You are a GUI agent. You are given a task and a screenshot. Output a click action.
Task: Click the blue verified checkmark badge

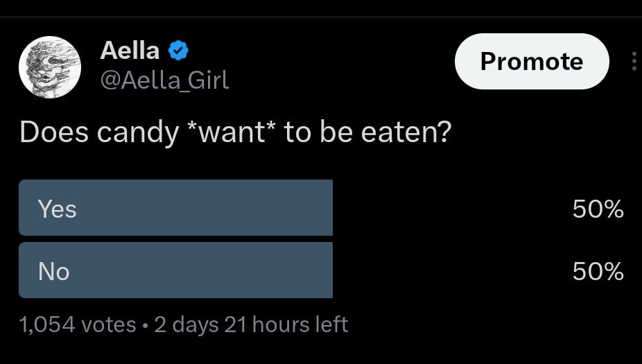[179, 51]
